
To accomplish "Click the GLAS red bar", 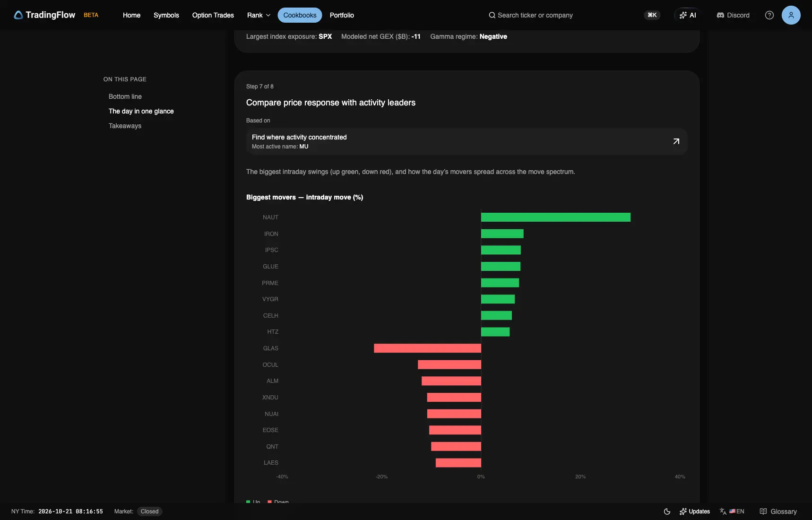I will pos(427,348).
